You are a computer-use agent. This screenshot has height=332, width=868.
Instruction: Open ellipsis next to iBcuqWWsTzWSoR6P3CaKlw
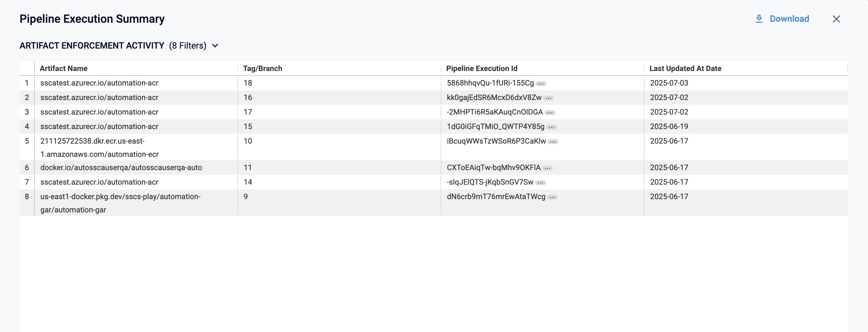click(553, 142)
